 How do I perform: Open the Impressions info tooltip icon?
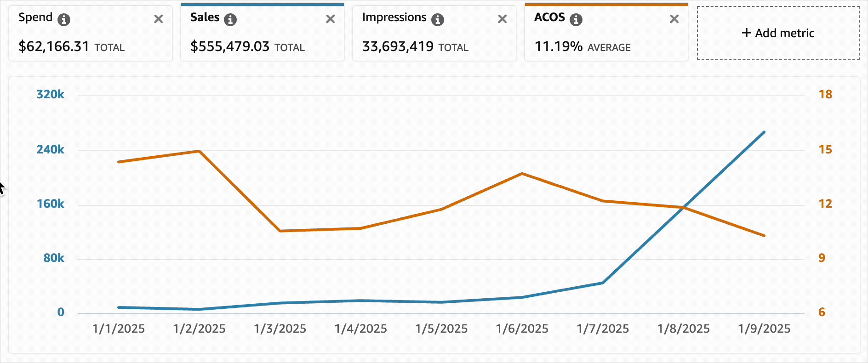[438, 19]
